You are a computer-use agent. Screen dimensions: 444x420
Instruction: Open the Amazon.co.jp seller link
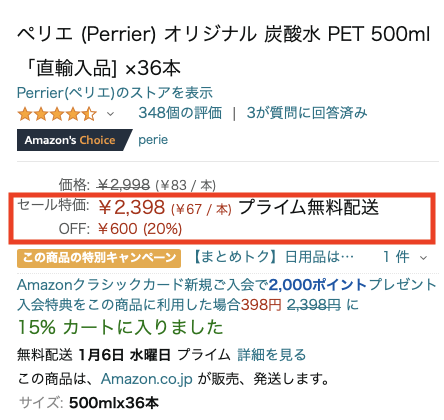pos(147,379)
